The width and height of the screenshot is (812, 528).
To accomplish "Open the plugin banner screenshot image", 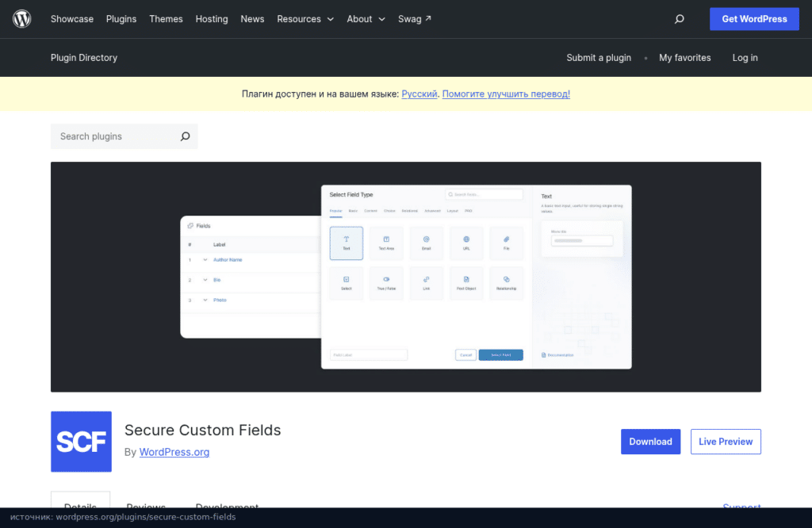I will (406, 277).
